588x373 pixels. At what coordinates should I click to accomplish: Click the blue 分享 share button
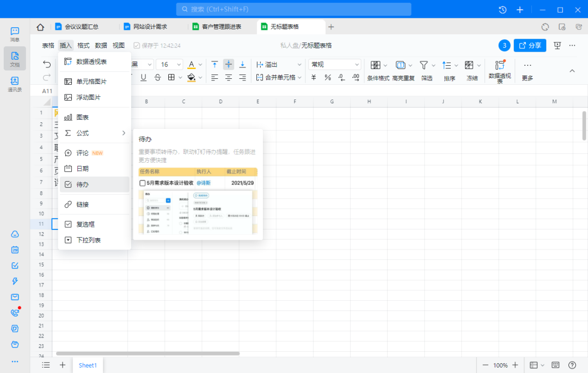coord(529,46)
